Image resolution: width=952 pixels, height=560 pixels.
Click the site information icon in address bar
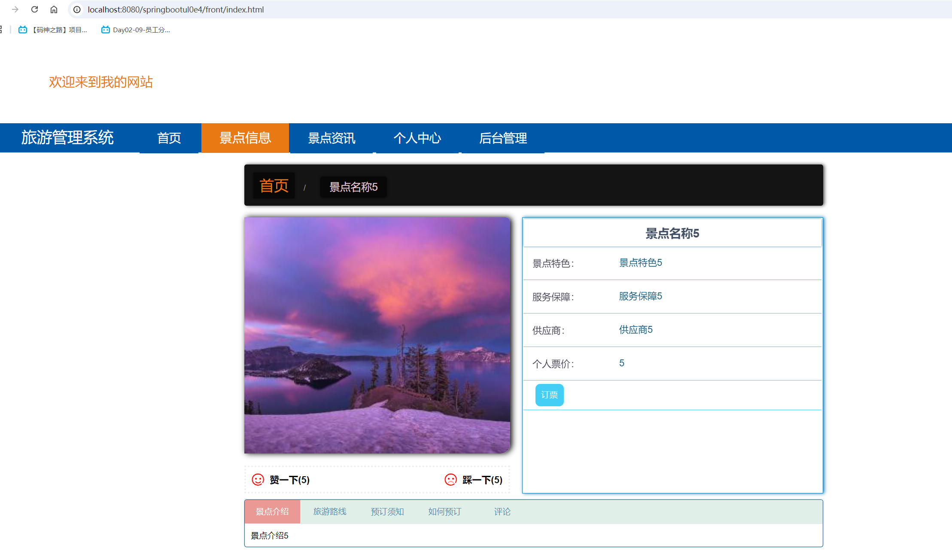coord(77,9)
